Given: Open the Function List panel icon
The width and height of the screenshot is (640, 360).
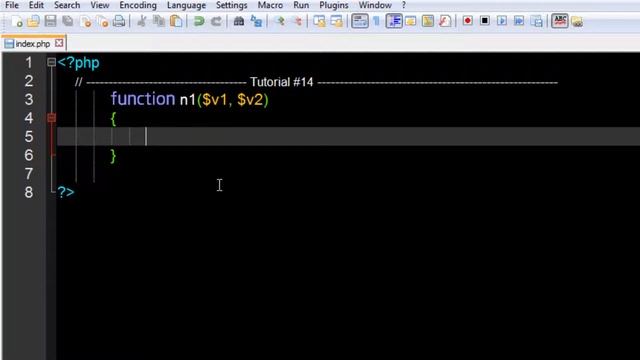Looking at the screenshot, I should pos(445,21).
